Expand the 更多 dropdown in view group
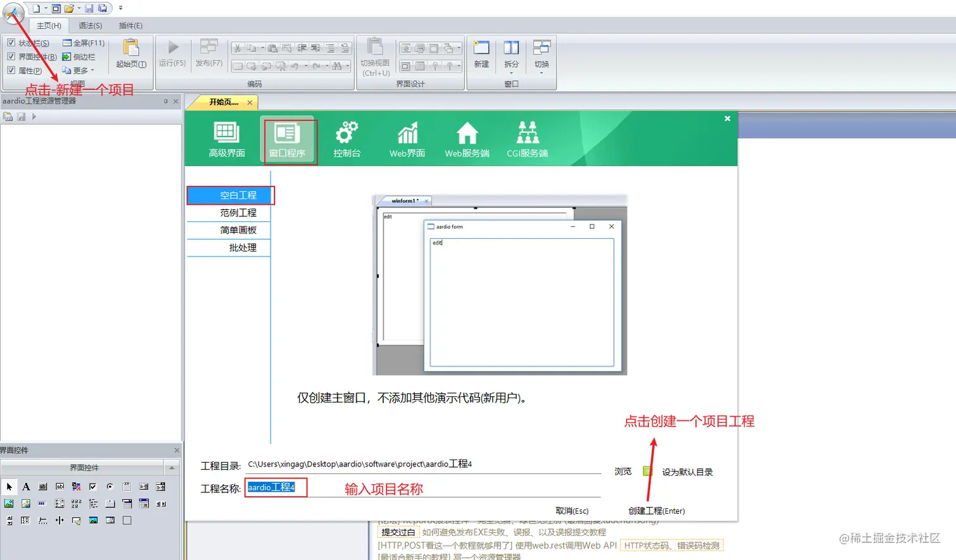This screenshot has height=560, width=956. (78, 71)
